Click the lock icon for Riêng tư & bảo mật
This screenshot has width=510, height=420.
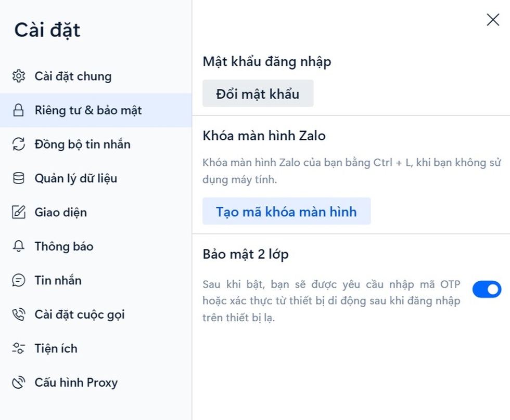coord(19,110)
